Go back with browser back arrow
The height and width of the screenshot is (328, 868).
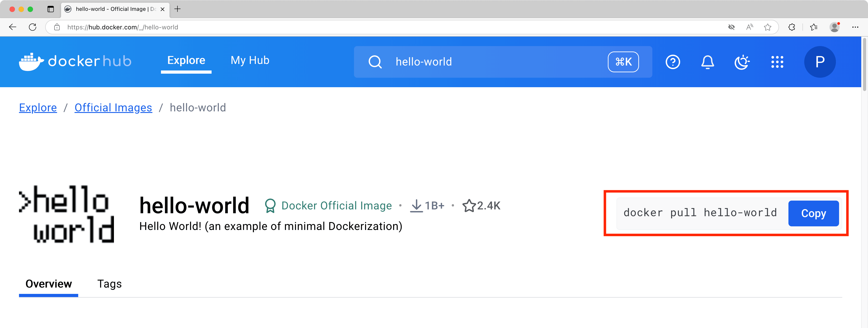(13, 27)
